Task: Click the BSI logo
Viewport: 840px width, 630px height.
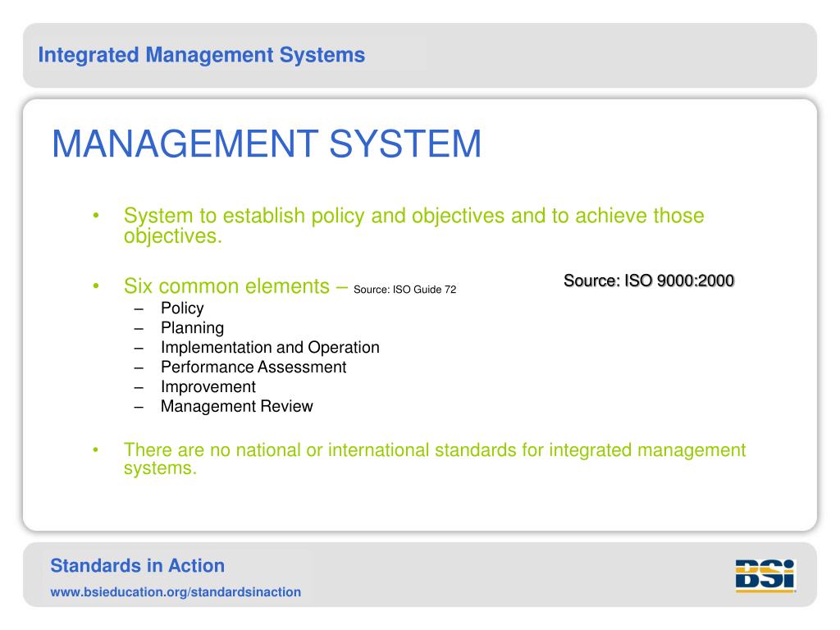Action: point(765,575)
